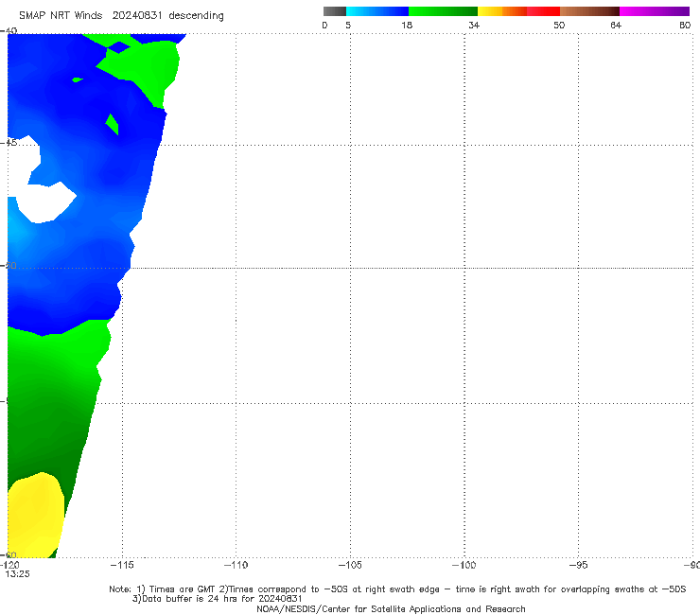This screenshot has width=700, height=615.
Task: Click the longitude label '-105'
Action: [x=350, y=565]
